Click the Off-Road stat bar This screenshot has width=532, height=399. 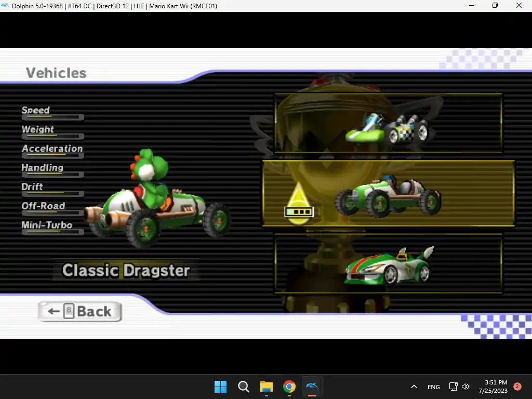click(x=52, y=213)
